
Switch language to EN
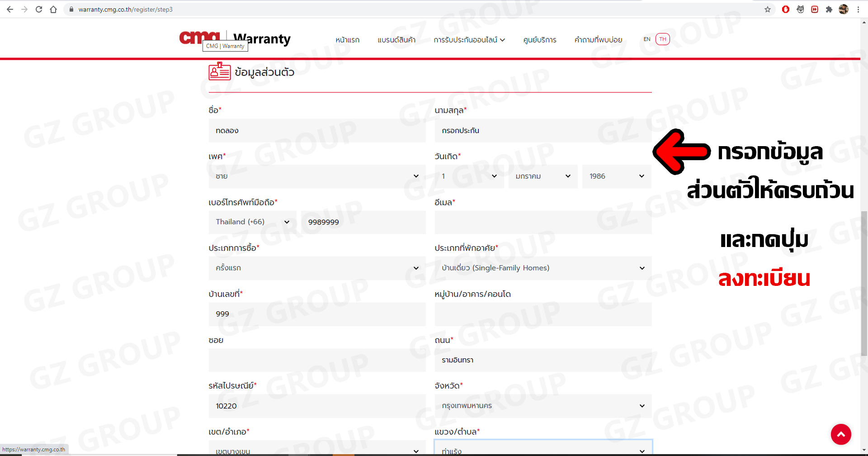pos(647,39)
